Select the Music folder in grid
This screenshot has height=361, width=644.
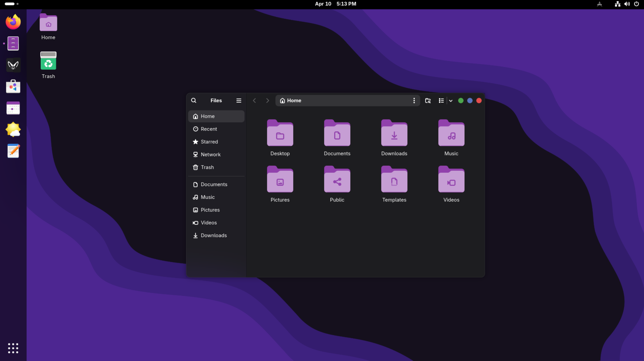click(451, 133)
